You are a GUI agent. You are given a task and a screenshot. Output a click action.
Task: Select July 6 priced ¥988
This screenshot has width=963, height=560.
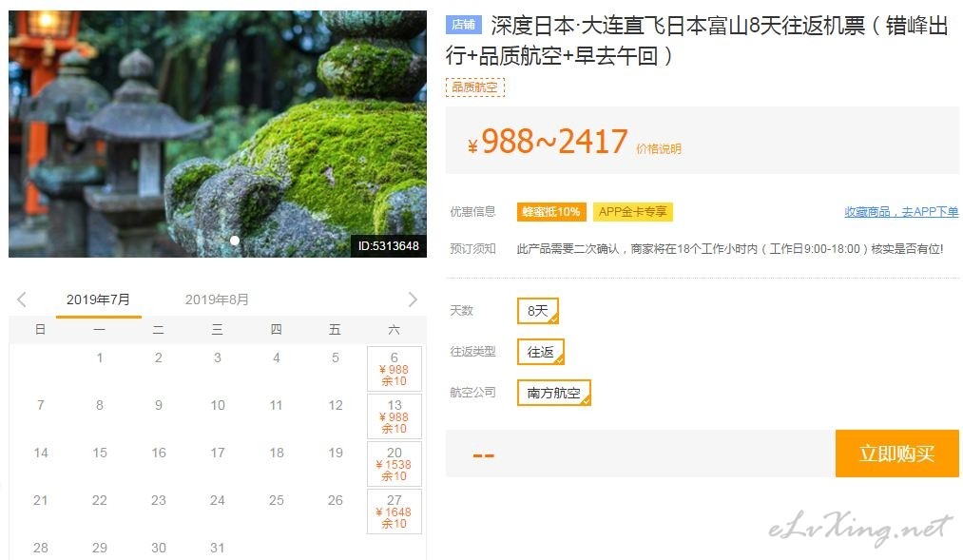click(x=395, y=369)
